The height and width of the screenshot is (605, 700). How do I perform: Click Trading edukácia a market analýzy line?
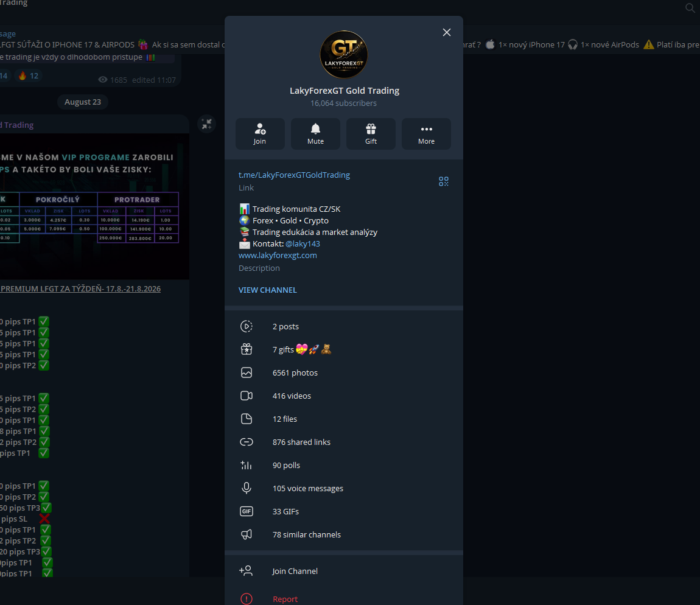click(315, 232)
